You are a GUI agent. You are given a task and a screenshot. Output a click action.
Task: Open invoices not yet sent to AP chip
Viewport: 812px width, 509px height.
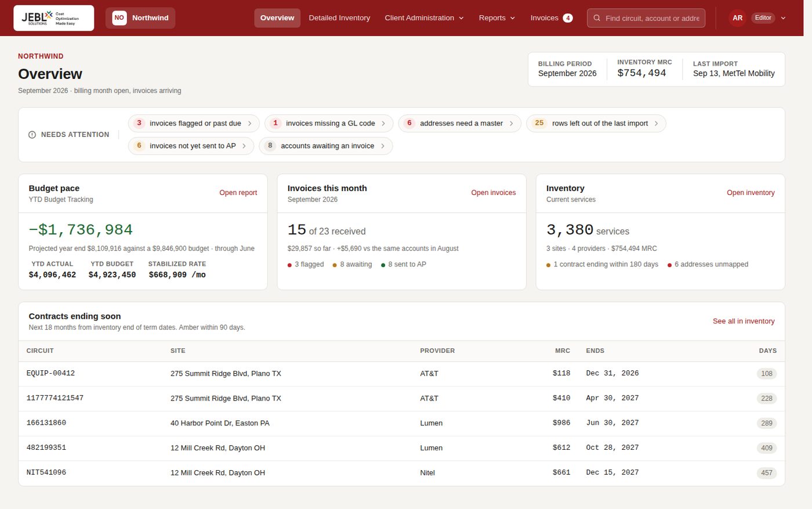[x=191, y=146]
